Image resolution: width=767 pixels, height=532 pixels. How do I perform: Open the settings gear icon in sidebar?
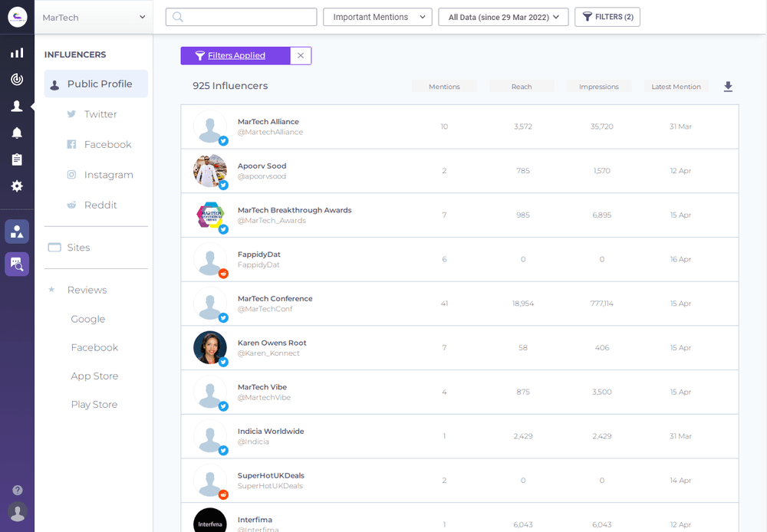point(17,186)
